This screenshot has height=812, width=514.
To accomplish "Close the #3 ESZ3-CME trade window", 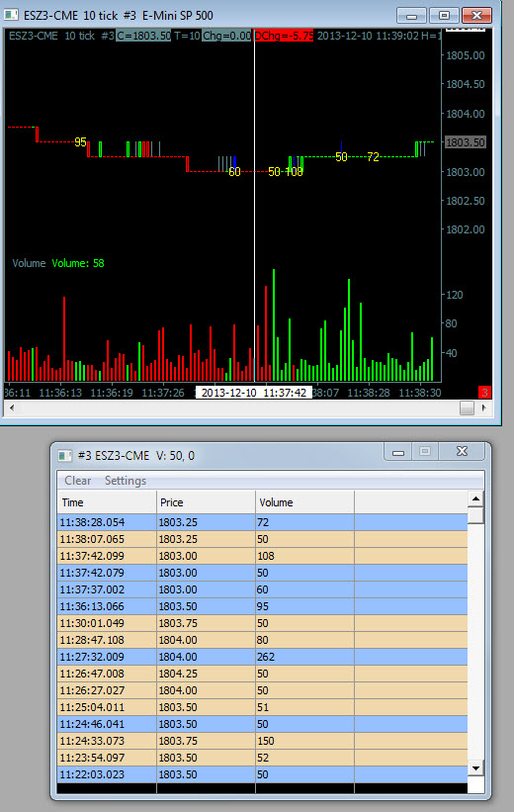I will (462, 452).
